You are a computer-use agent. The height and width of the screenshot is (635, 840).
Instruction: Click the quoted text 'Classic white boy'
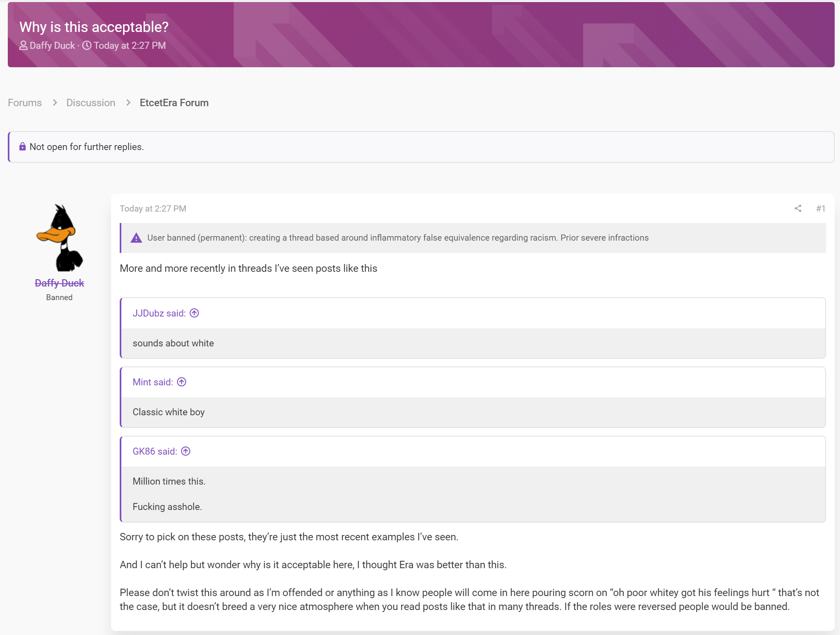pos(168,412)
